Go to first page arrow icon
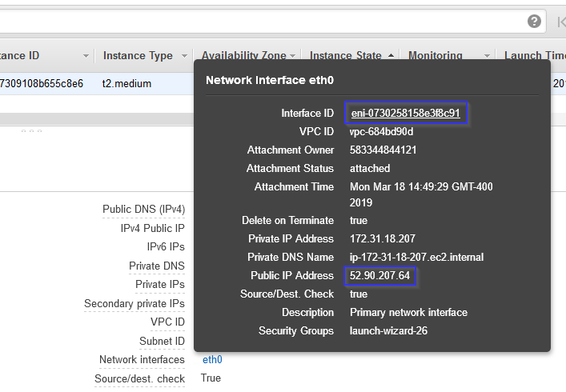The width and height of the screenshot is (566, 392). [561, 22]
